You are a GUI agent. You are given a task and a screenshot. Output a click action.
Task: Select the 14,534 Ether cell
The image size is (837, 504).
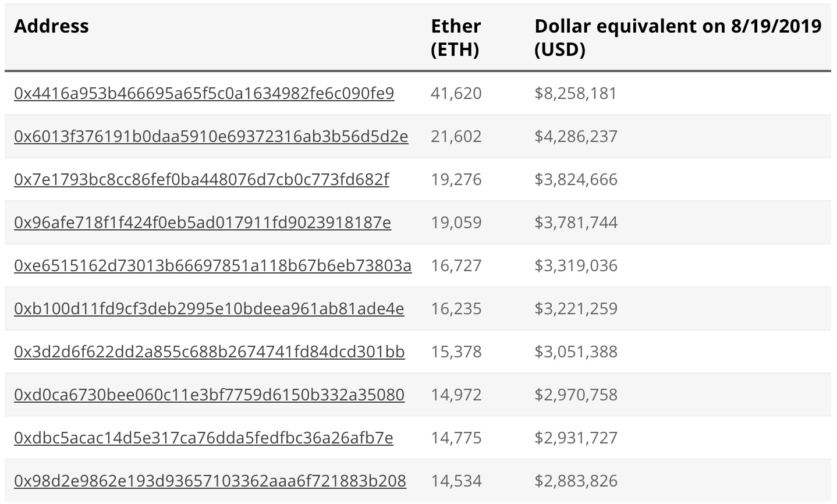click(456, 481)
